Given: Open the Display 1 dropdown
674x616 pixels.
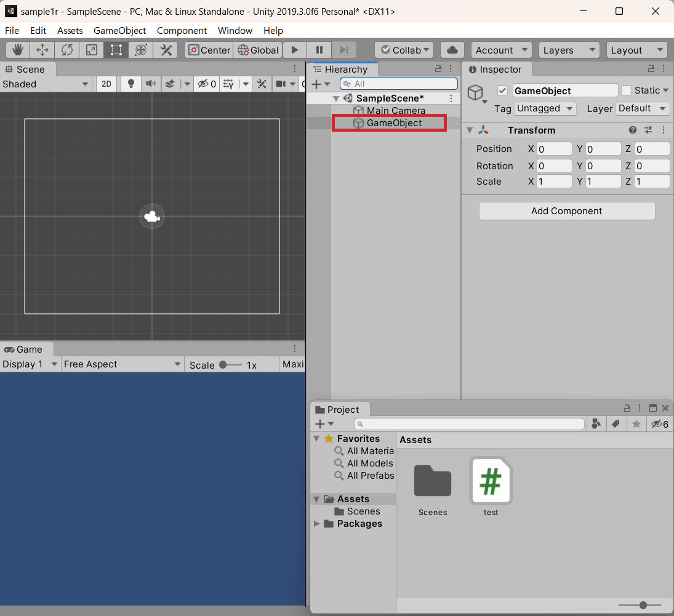Looking at the screenshot, I should (x=30, y=364).
